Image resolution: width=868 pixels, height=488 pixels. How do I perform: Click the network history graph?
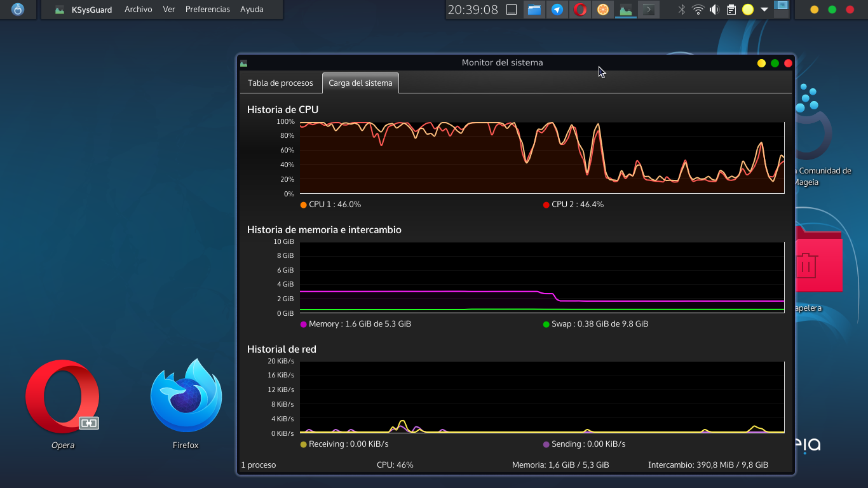click(542, 397)
